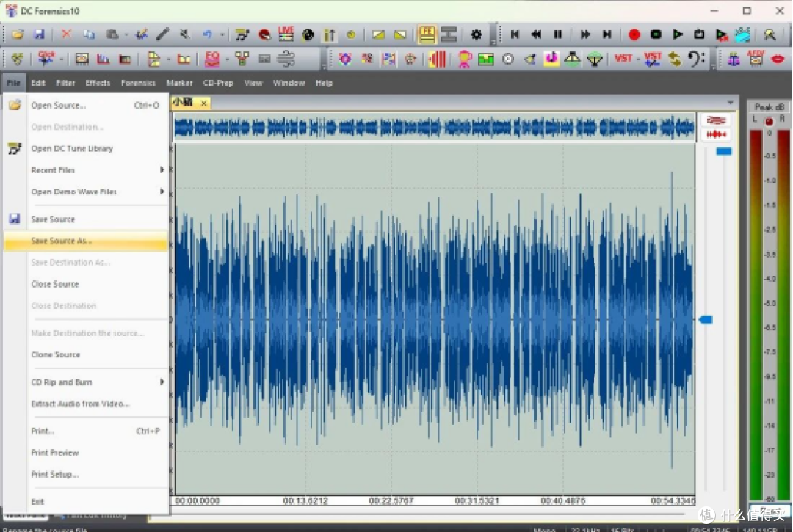The image size is (793, 532).
Task: Toggle the red peak indicator on meter
Action: [x=769, y=121]
